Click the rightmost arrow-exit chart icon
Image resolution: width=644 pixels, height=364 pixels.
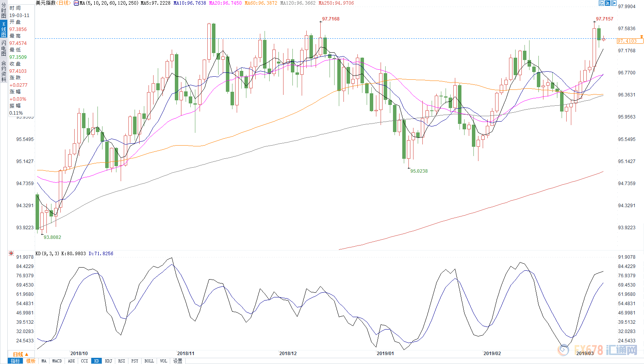pos(614,3)
